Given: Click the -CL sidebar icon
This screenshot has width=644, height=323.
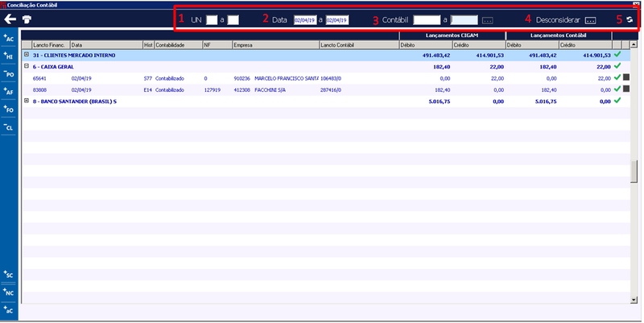Looking at the screenshot, I should (x=9, y=127).
